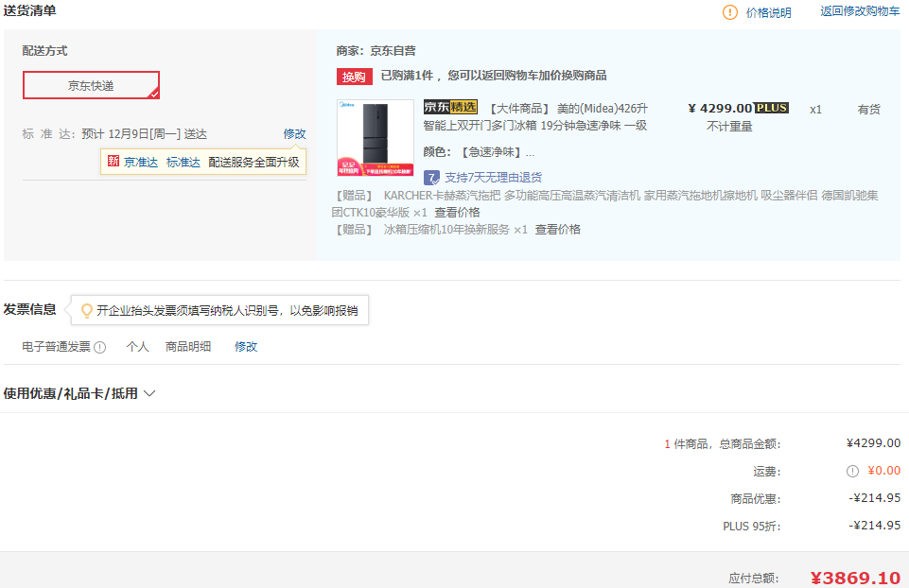Click 修改 in invoice information
The image size is (909, 588).
click(x=246, y=346)
